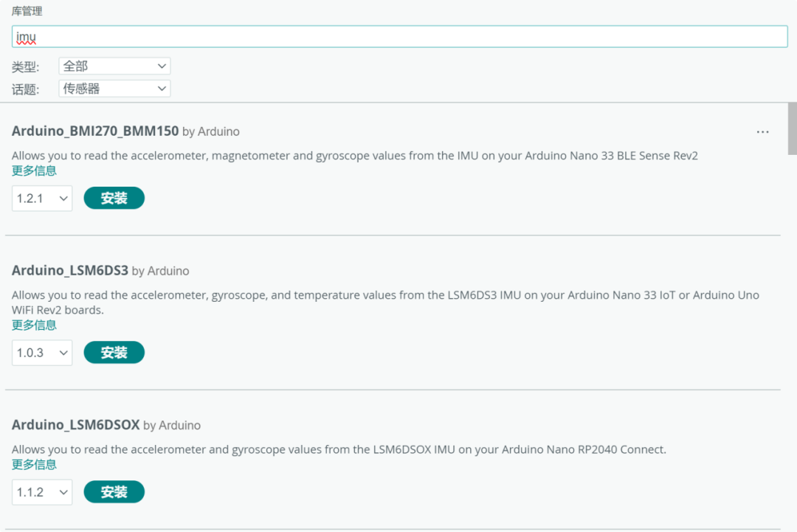Expand version 1.2.1 selector

[42, 198]
